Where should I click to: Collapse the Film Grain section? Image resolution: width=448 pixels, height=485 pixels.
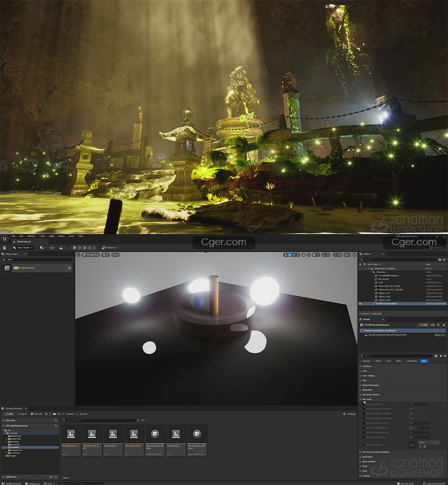point(360,399)
